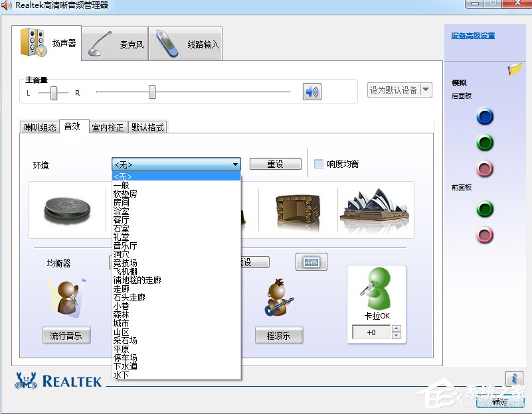Click the up arrow on karaoke pitch stepper
532x414 pixels.
tap(396, 328)
